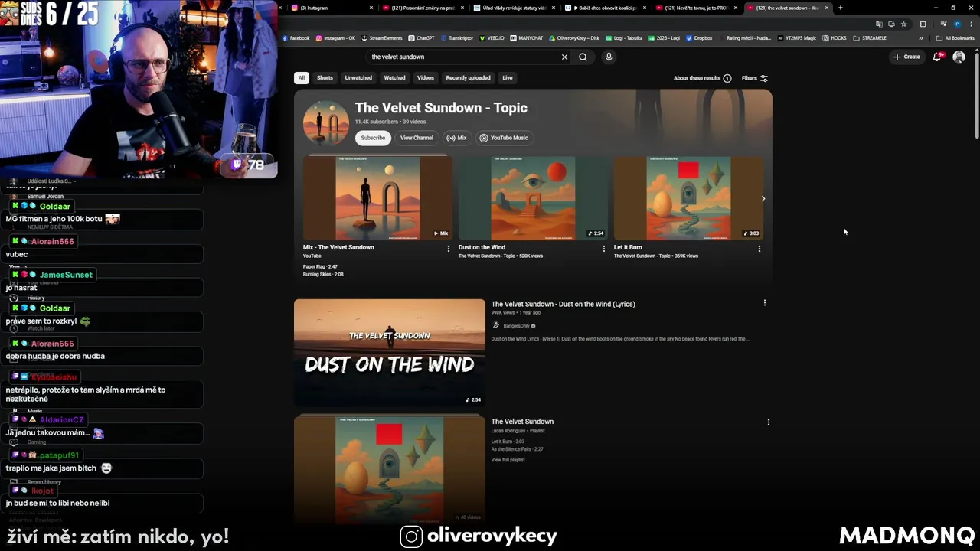The image size is (980, 551).
Task: Open more options for Dust on the Wind shelf video
Action: point(604,248)
